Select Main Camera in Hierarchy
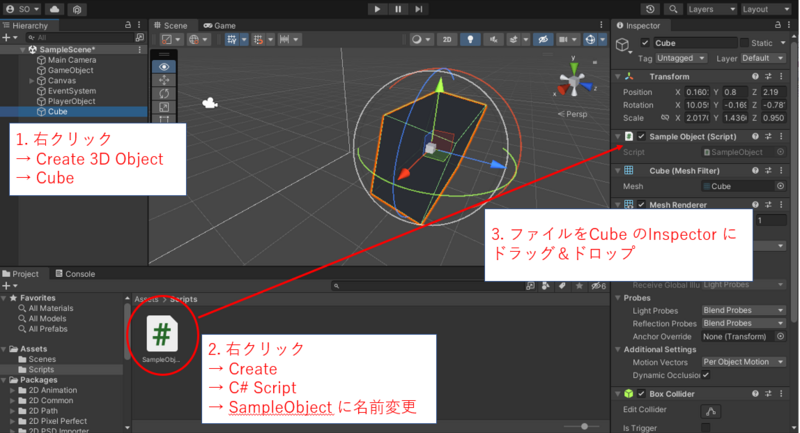This screenshot has height=433, width=800. click(72, 60)
